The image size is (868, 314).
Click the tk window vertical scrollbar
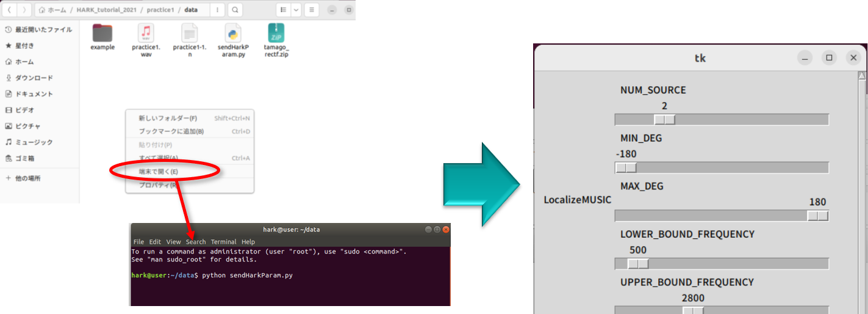[862, 183]
